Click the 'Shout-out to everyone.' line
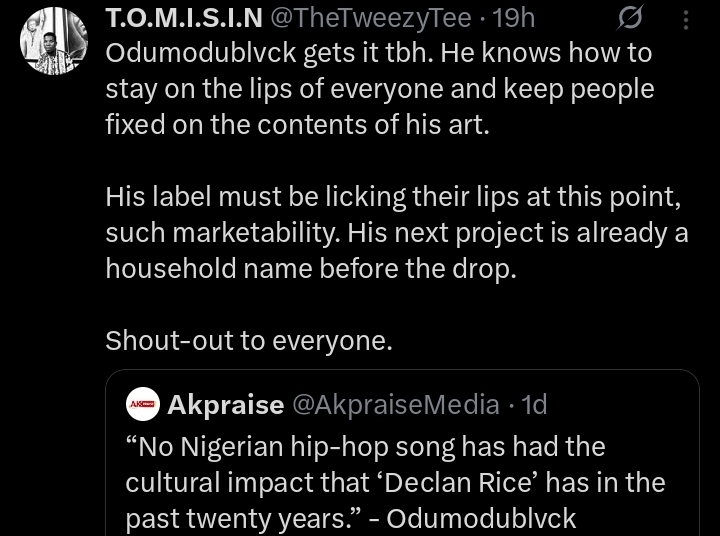Screen dimensions: 720x536 point(249,341)
